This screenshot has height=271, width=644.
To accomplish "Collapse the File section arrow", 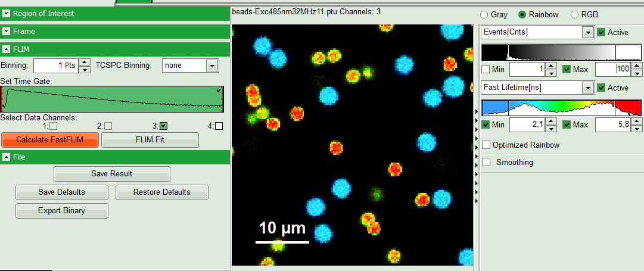I will click(7, 157).
